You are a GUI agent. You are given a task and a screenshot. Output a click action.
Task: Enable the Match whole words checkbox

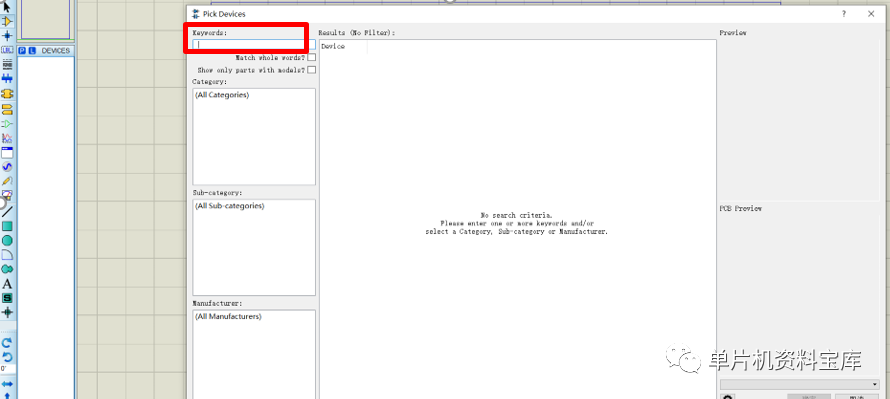pos(312,57)
